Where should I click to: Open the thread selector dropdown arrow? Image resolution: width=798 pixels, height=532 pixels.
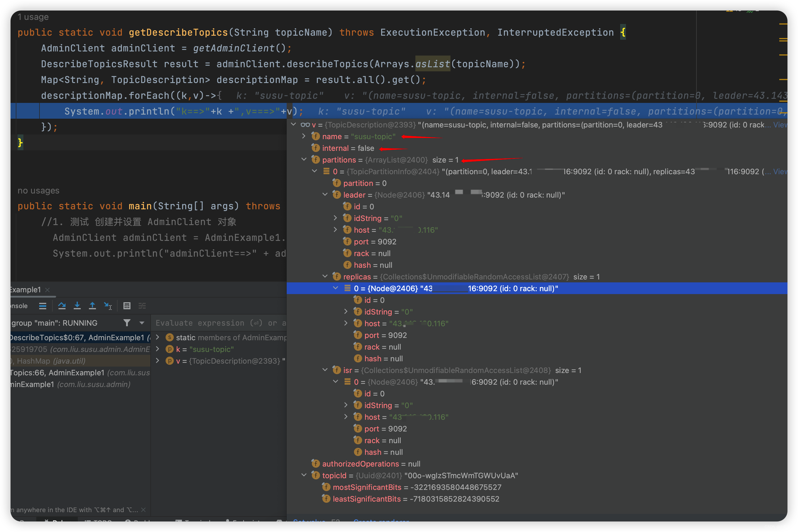click(142, 323)
